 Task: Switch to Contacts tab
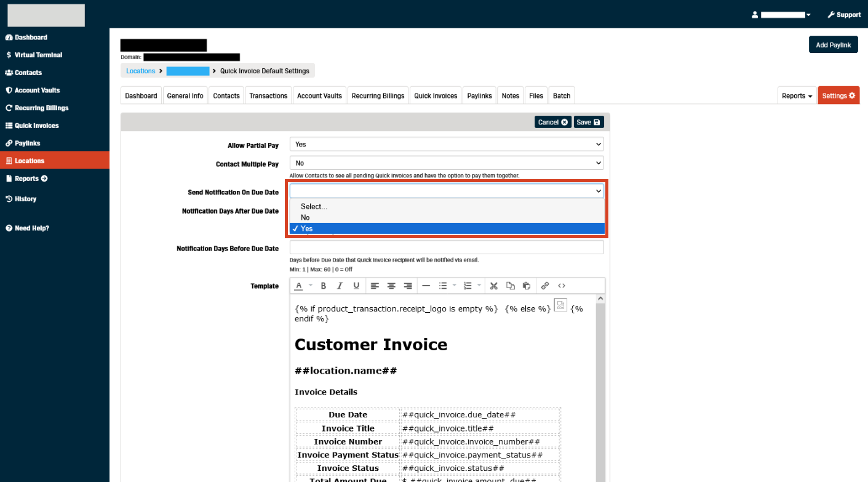click(226, 95)
